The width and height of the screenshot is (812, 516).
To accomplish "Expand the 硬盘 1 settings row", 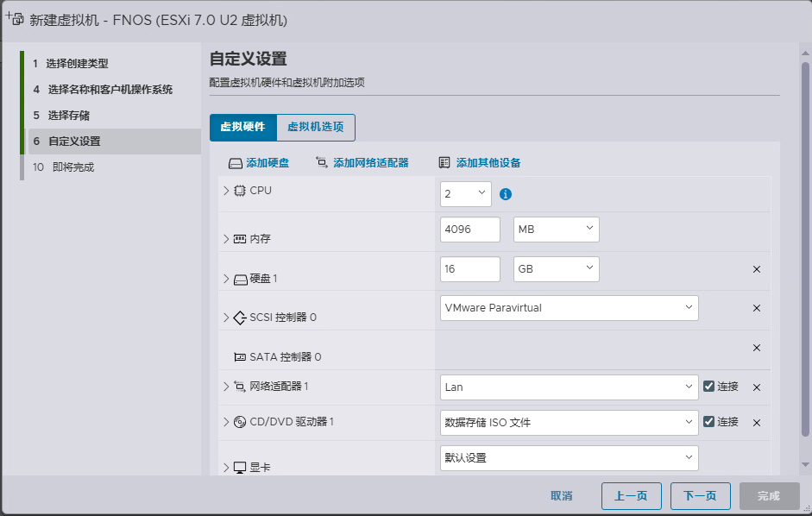I will [x=227, y=279].
